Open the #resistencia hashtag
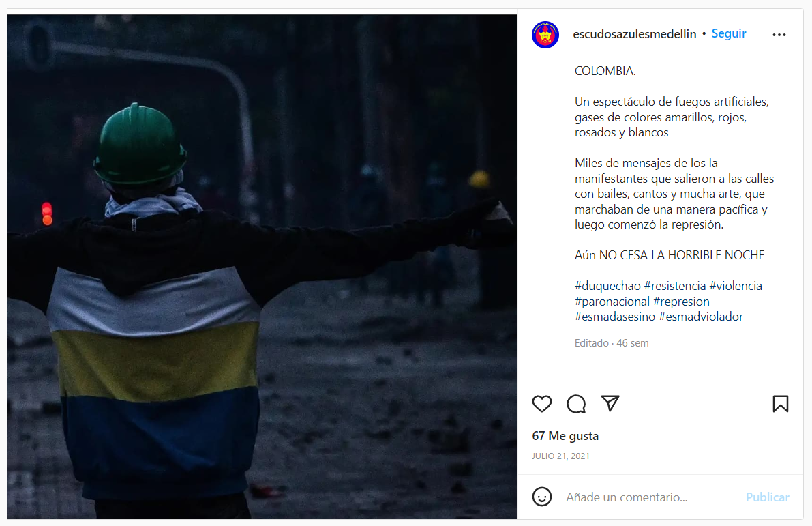 pyautogui.click(x=675, y=286)
